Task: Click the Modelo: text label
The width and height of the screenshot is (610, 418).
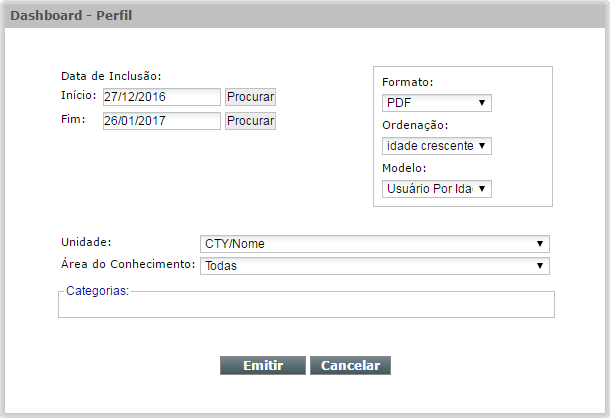Action: pos(404,168)
